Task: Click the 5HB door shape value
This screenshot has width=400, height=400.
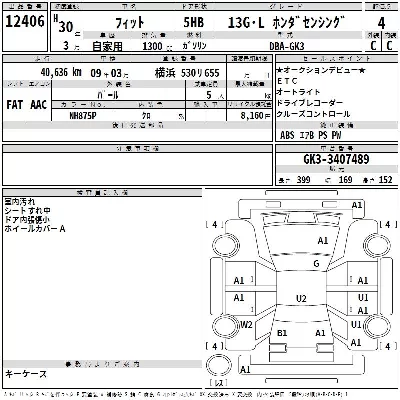Action: (x=193, y=23)
